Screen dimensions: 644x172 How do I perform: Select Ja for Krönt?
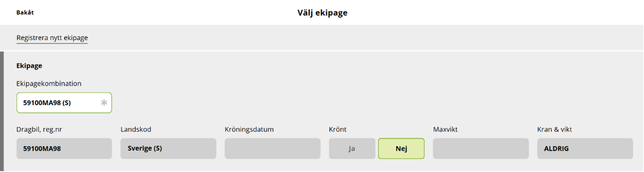352,148
